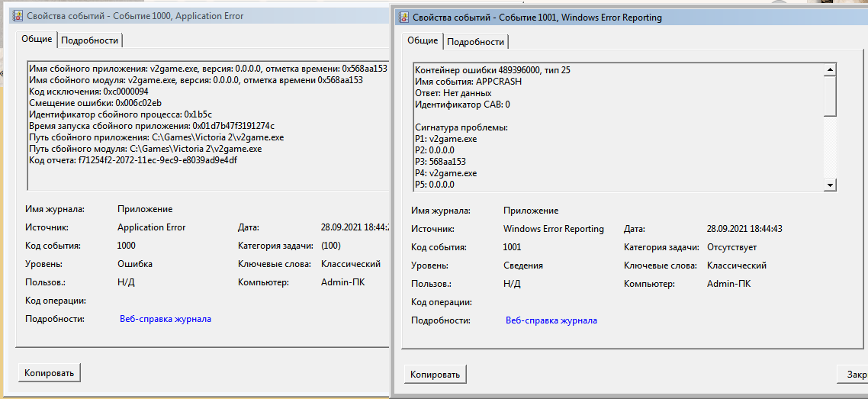Screen dimensions: 868x399
Task: Click the event code value 1000
Action: [126, 245]
